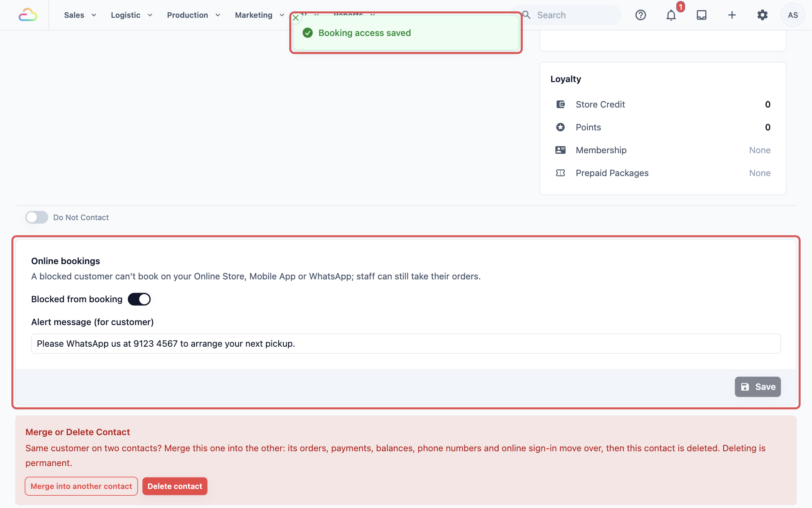The image size is (812, 508).
Task: Open the help question mark icon
Action: pyautogui.click(x=641, y=15)
